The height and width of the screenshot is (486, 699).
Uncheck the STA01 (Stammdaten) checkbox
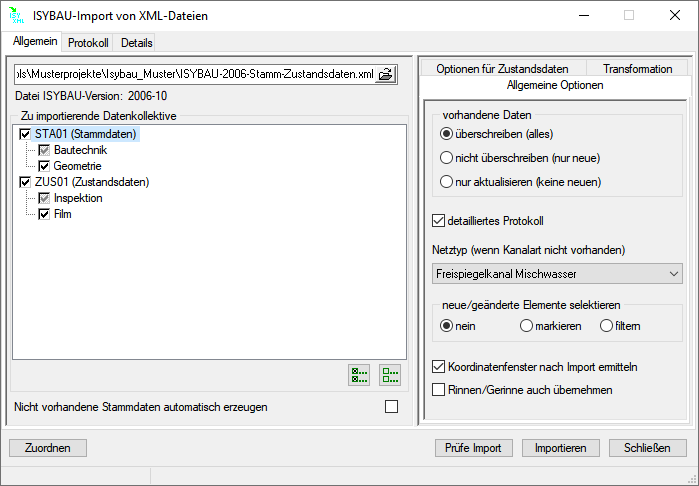coord(25,134)
